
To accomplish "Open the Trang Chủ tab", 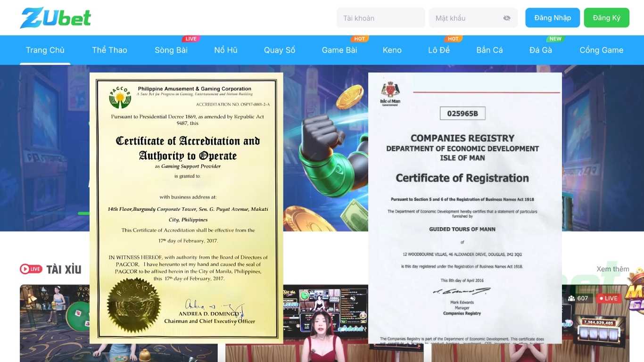I will (45, 50).
